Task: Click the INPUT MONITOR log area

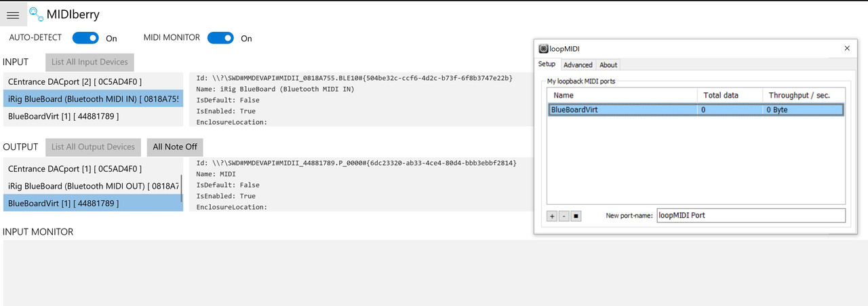Action: pos(434,272)
